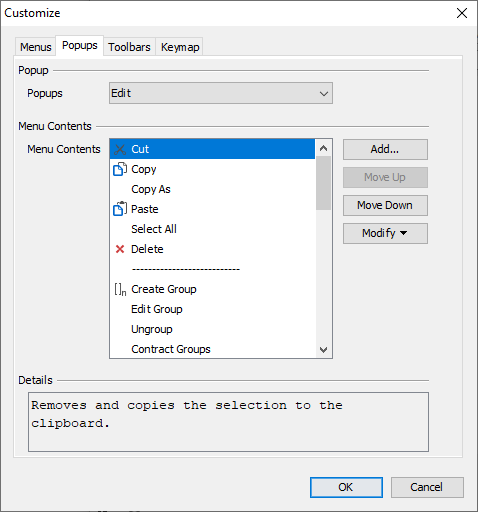This screenshot has height=512, width=478.
Task: Open the Toolbars tab
Action: point(129,47)
